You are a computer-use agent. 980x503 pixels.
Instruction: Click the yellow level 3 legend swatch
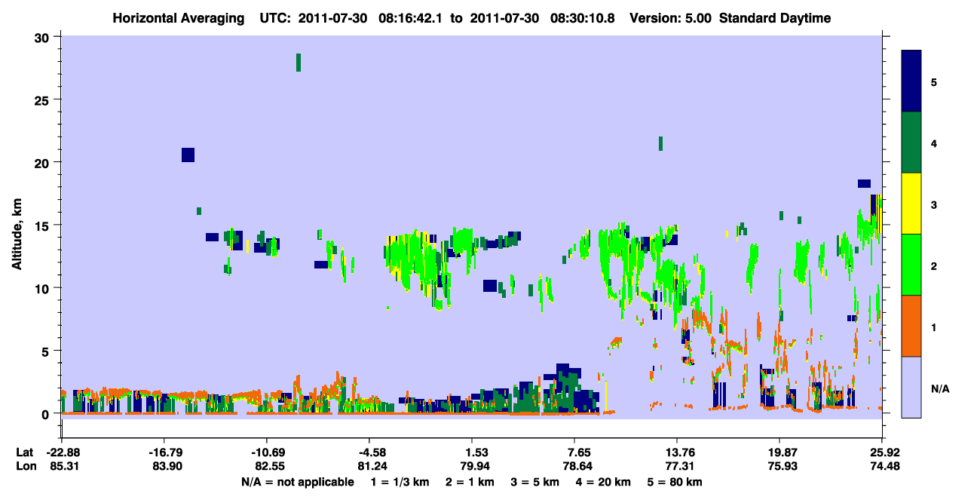[911, 204]
